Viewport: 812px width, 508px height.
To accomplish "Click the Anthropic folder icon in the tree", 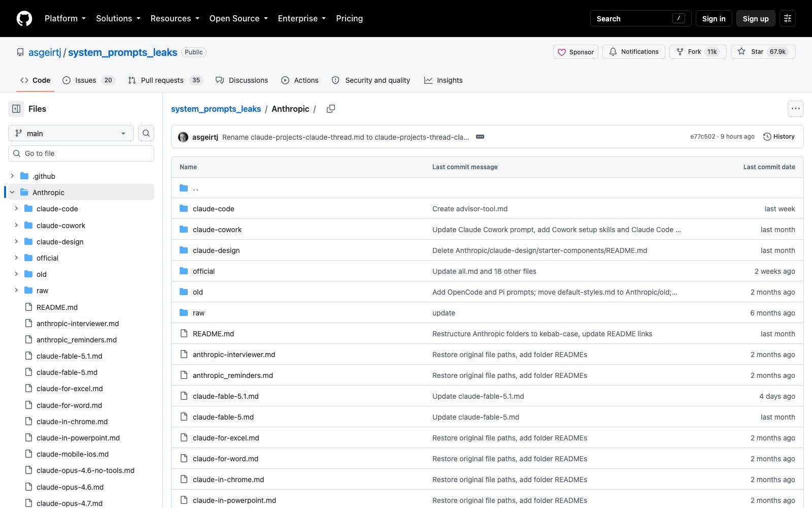I will (x=24, y=193).
